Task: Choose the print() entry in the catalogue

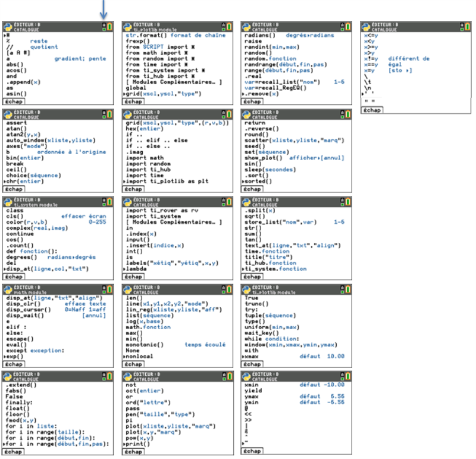Action: (x=136, y=444)
